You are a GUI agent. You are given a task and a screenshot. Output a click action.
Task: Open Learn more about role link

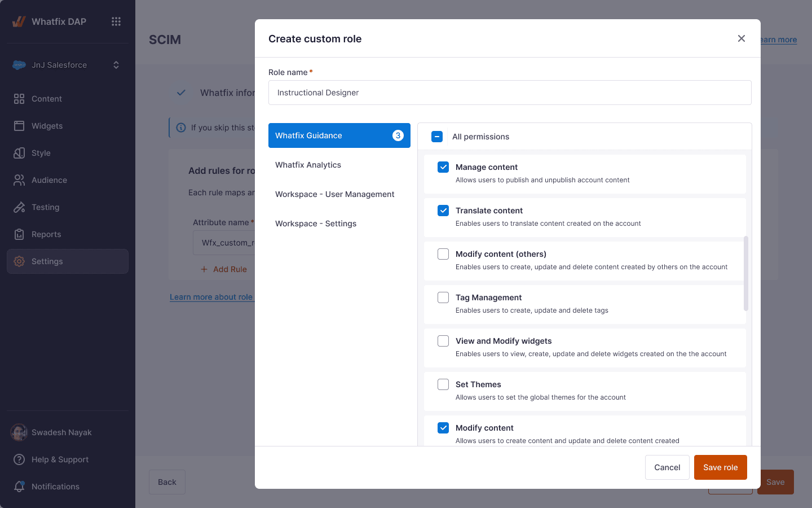pyautogui.click(x=212, y=297)
